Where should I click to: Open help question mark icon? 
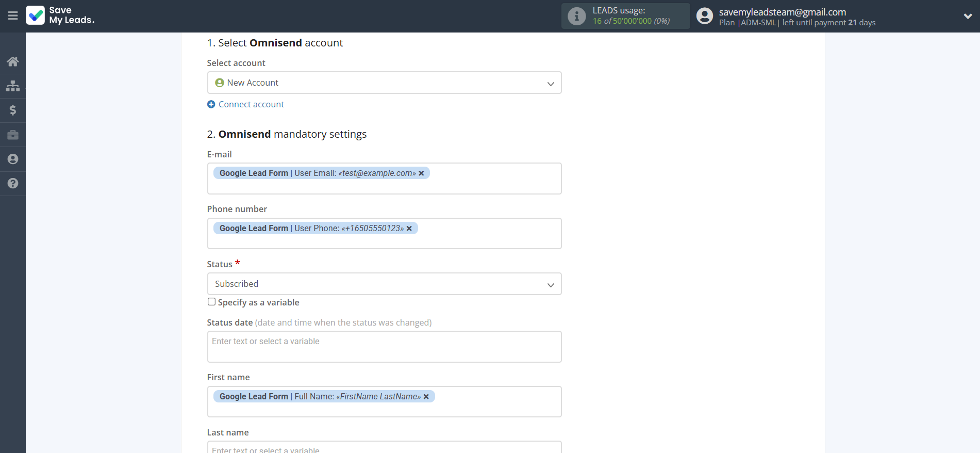coord(13,183)
